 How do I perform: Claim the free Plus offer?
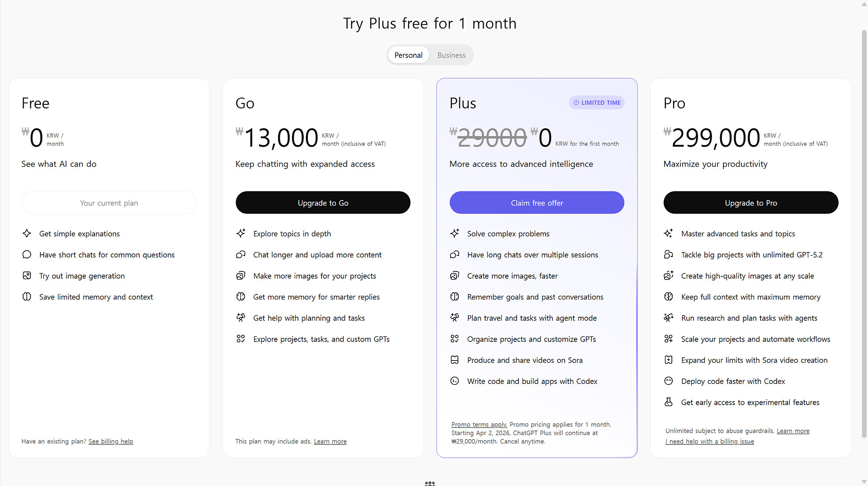tap(537, 203)
